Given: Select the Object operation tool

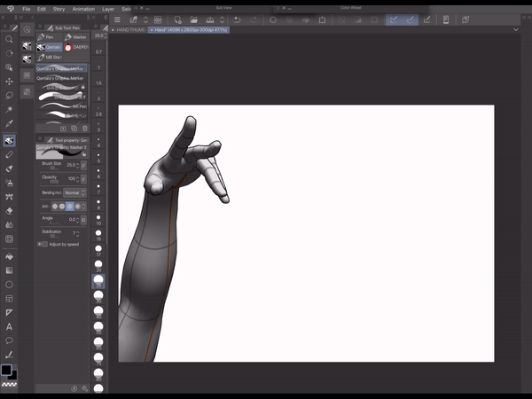Looking at the screenshot, I should pos(9,67).
